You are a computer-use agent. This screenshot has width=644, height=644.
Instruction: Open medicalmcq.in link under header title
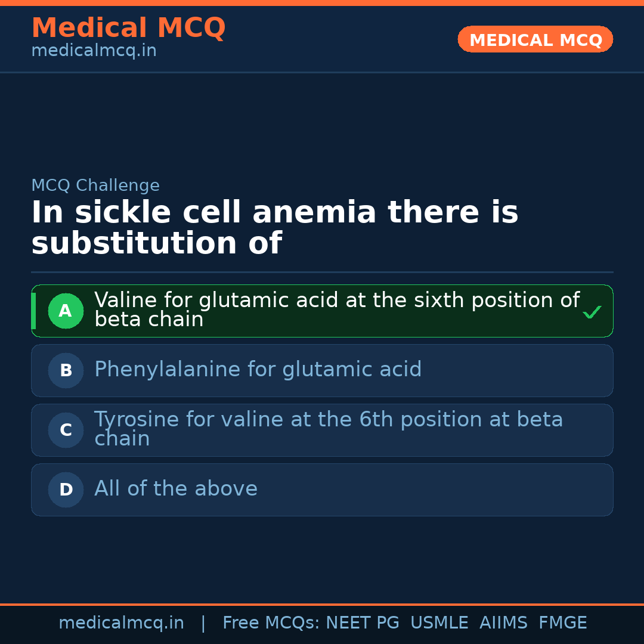(x=94, y=51)
